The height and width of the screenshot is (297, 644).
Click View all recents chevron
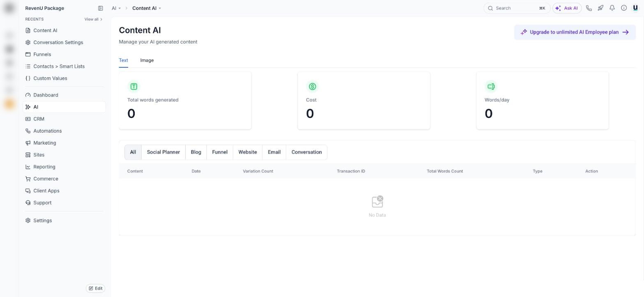point(93,19)
